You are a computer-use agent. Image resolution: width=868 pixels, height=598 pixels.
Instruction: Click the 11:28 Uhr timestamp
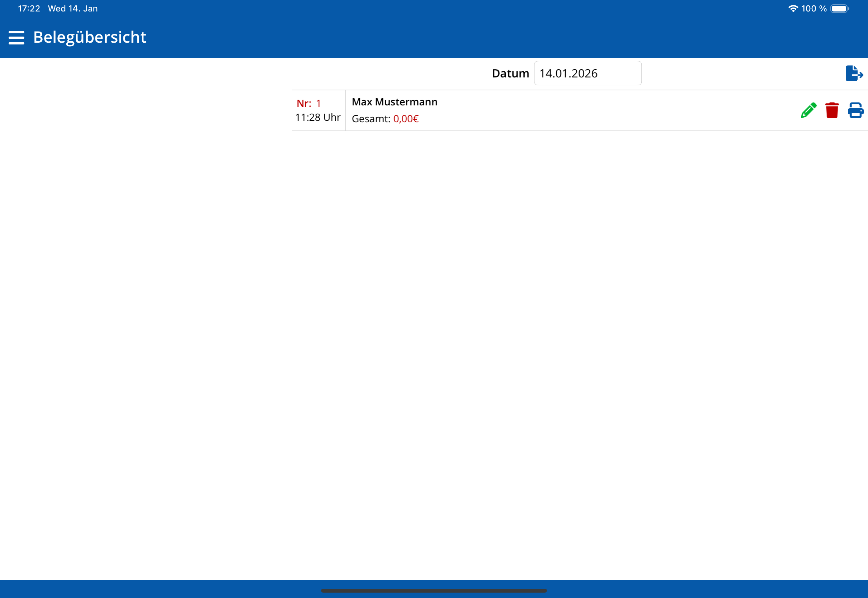318,118
